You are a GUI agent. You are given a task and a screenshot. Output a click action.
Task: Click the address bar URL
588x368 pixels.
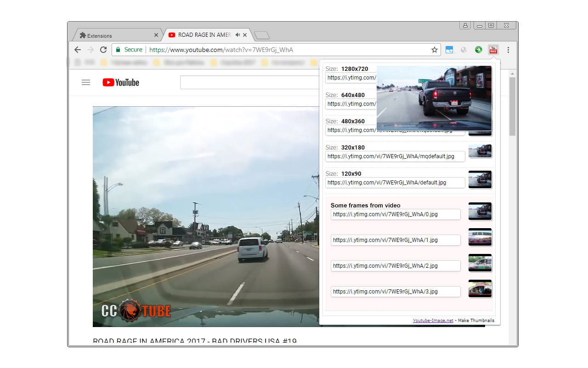(221, 50)
